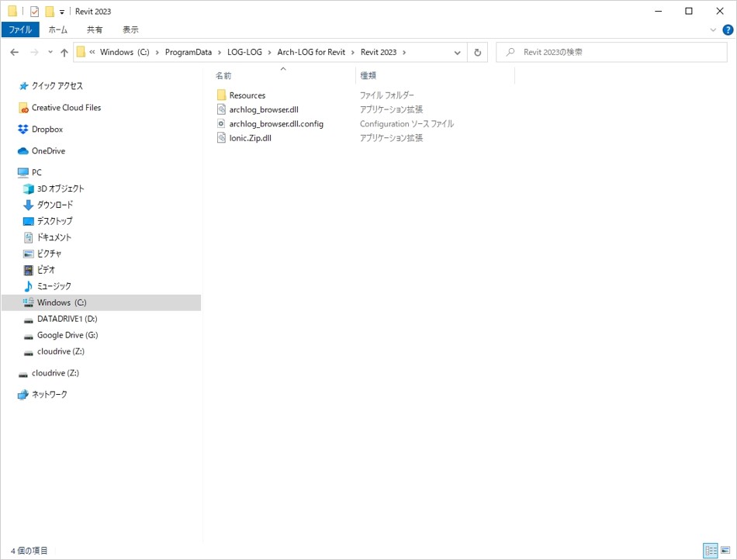Open the ファイル menu tab
Viewport: 737px width, 560px height.
point(20,29)
